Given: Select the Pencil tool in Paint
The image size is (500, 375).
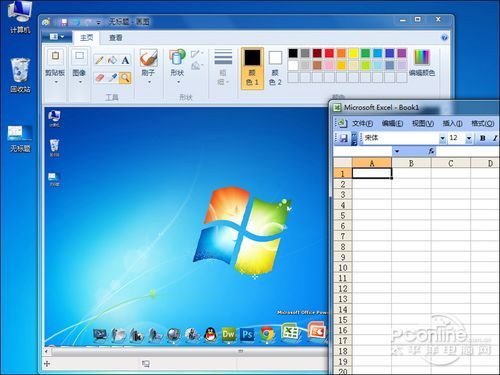Looking at the screenshot, I should tap(99, 60).
